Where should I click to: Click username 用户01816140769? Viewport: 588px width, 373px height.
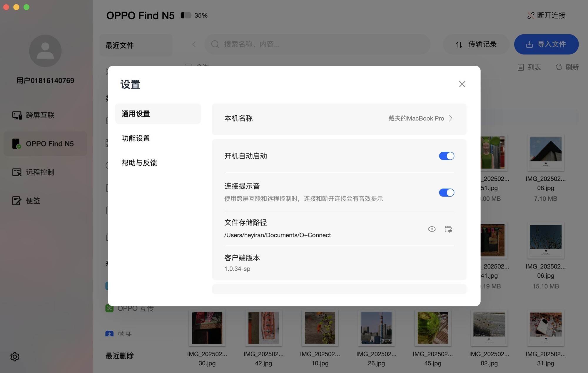(x=45, y=81)
